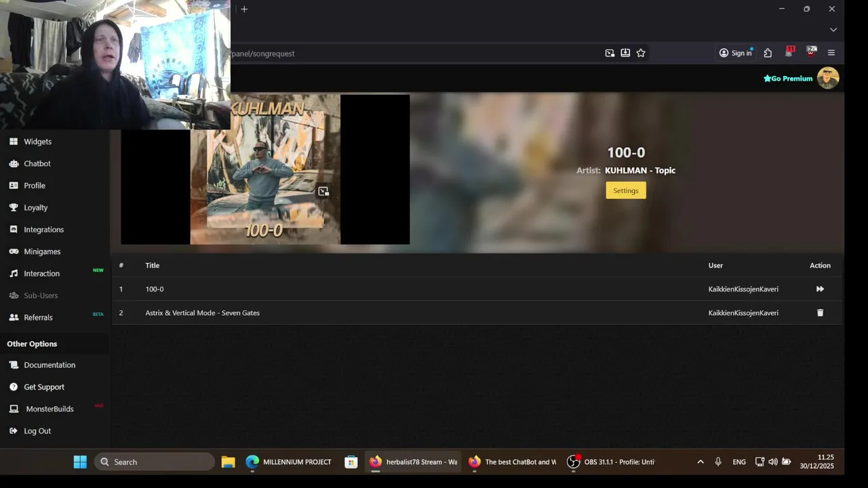Switch to MILLENNIUM PROJECT Edge window
The image size is (868, 488).
point(289,462)
